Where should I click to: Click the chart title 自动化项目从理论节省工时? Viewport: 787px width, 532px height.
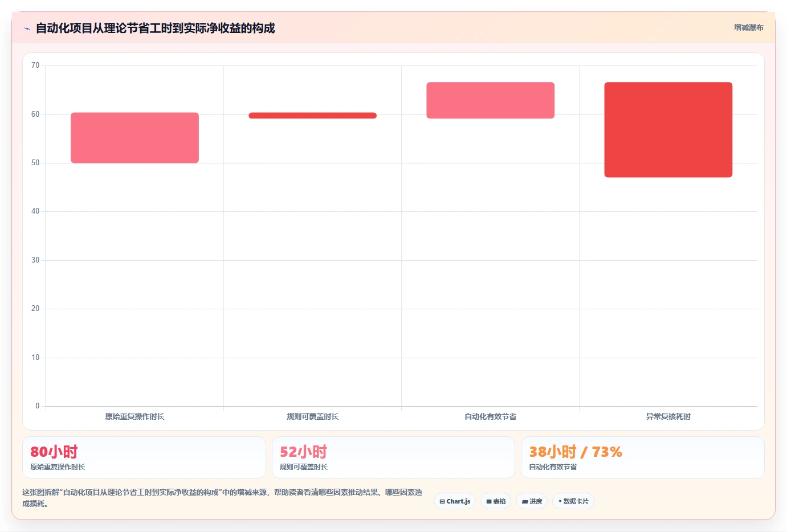(x=155, y=28)
